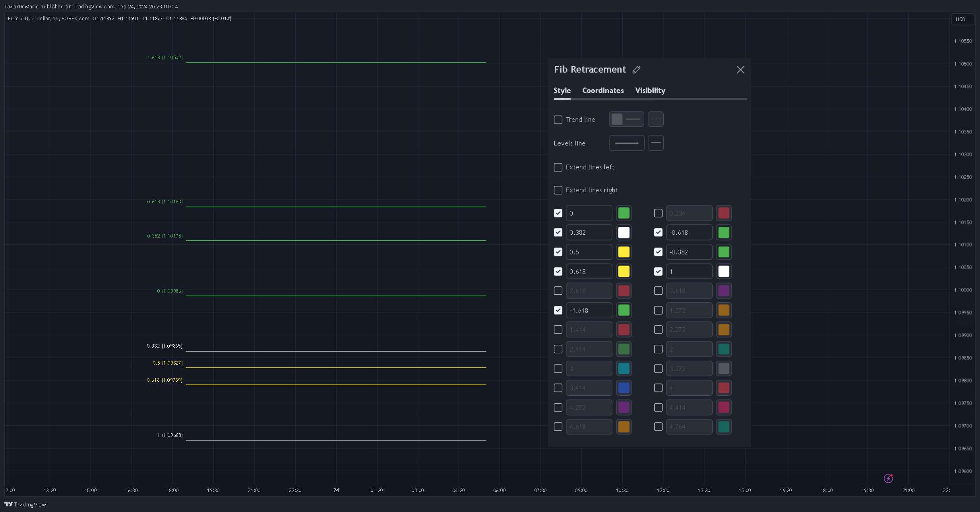
Task: Open the Visibility tab
Action: coord(650,91)
